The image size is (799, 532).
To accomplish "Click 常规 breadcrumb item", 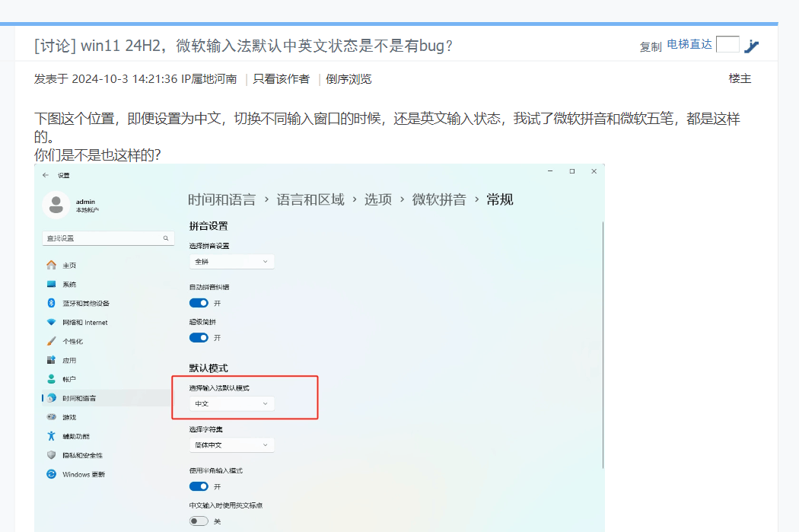I will click(x=499, y=199).
